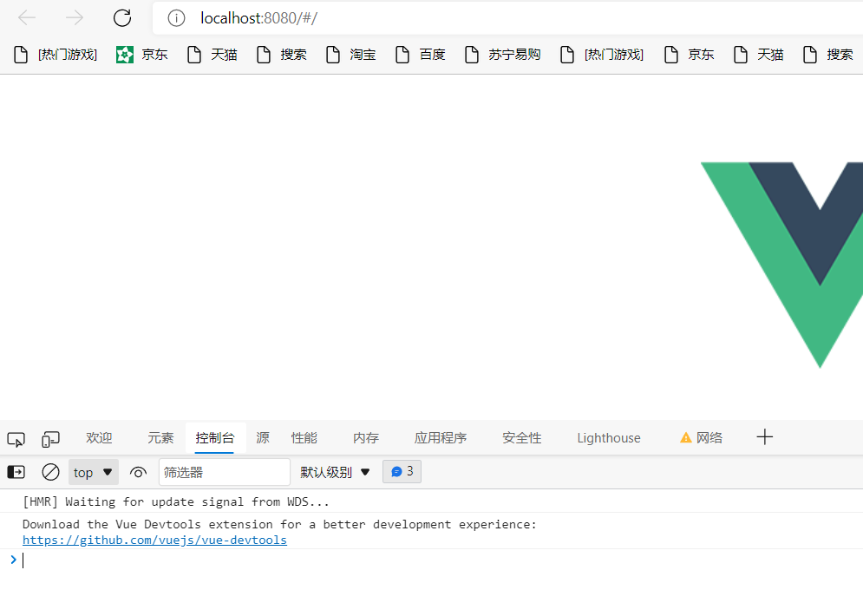Open 默认级别 log level dropdown
863x616 pixels.
[x=335, y=472]
